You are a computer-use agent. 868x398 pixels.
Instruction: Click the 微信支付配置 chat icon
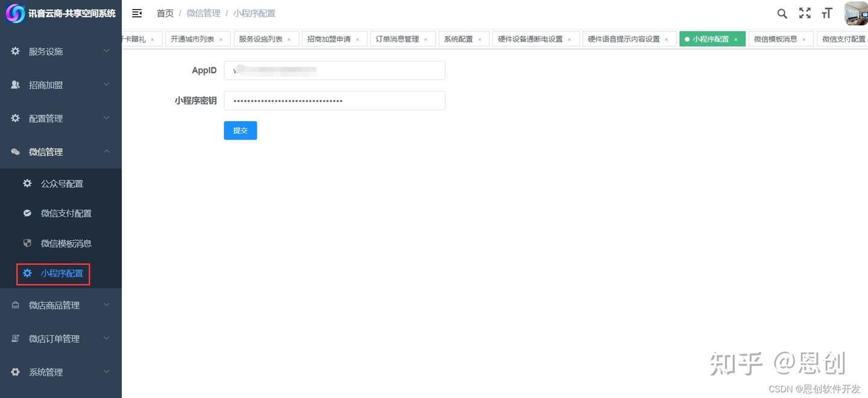27,213
